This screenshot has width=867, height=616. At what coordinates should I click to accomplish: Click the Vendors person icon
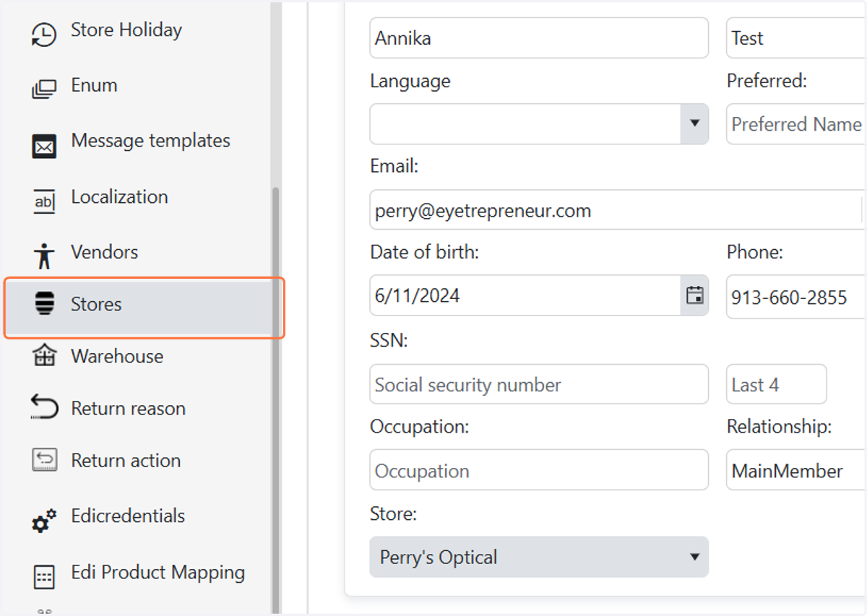point(44,256)
